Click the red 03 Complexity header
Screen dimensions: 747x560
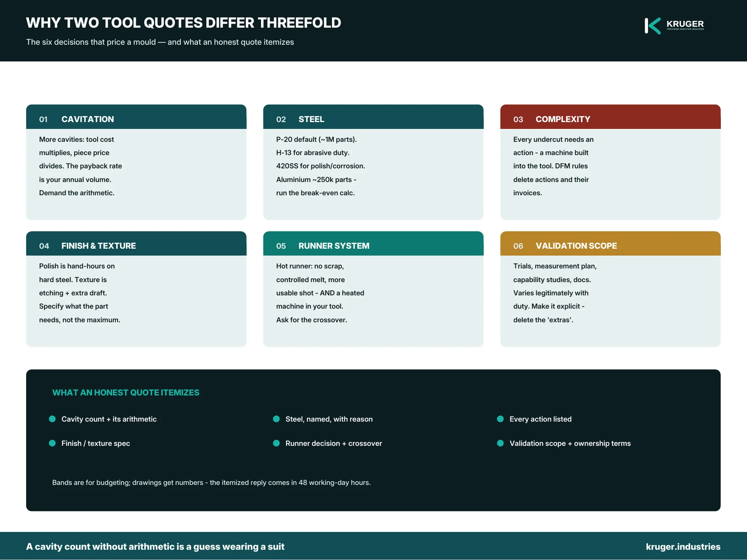click(610, 117)
